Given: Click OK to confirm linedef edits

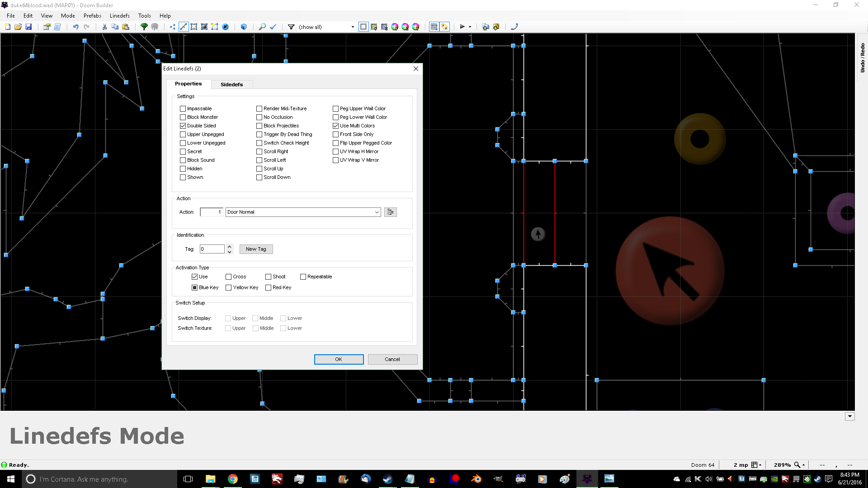Looking at the screenshot, I should [339, 359].
